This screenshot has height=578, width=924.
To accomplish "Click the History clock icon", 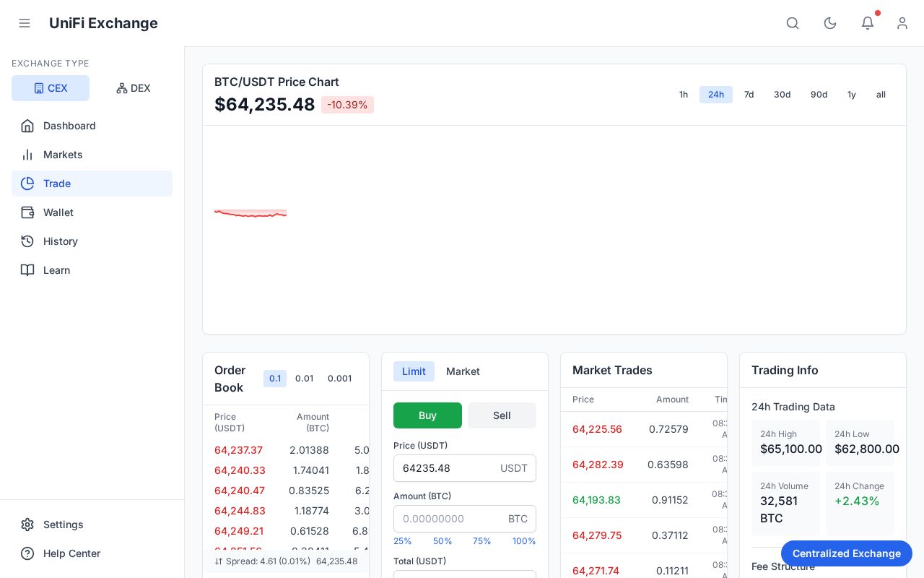I will point(27,241).
